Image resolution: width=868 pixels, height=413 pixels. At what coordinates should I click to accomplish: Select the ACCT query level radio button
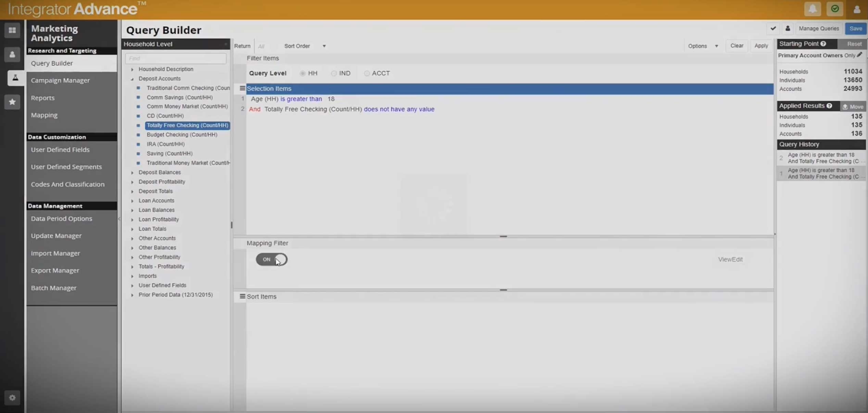367,73
